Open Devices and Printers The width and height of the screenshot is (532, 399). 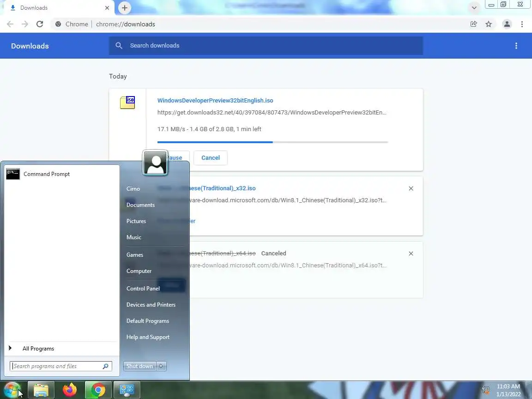(x=151, y=305)
